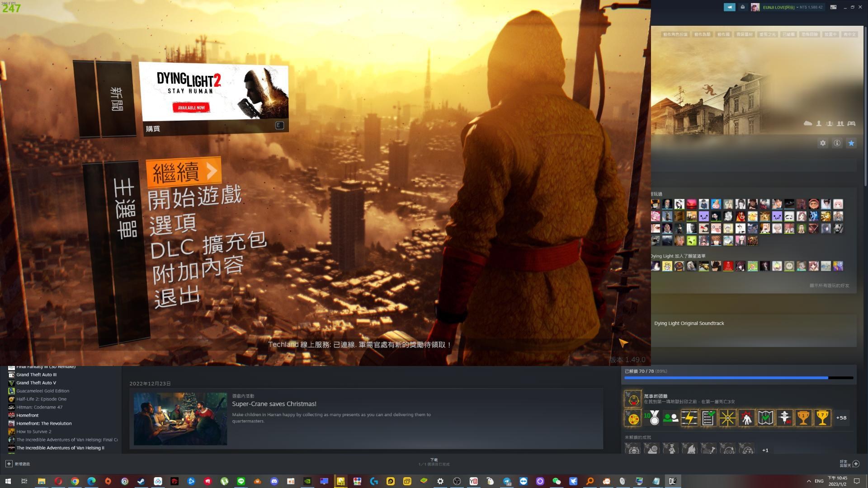This screenshot has height=488, width=868.
Task: Click the 顯示所有還玩的好友 link
Action: tap(829, 286)
